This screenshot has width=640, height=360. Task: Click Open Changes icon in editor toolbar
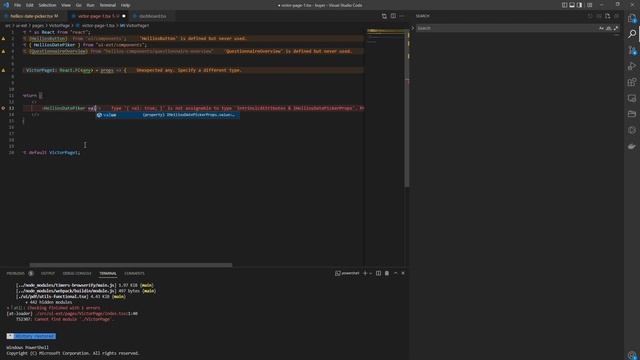384,16
